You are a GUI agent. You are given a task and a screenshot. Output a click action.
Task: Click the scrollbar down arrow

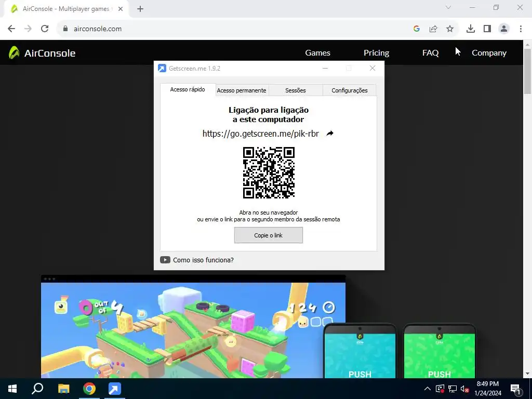click(x=527, y=374)
